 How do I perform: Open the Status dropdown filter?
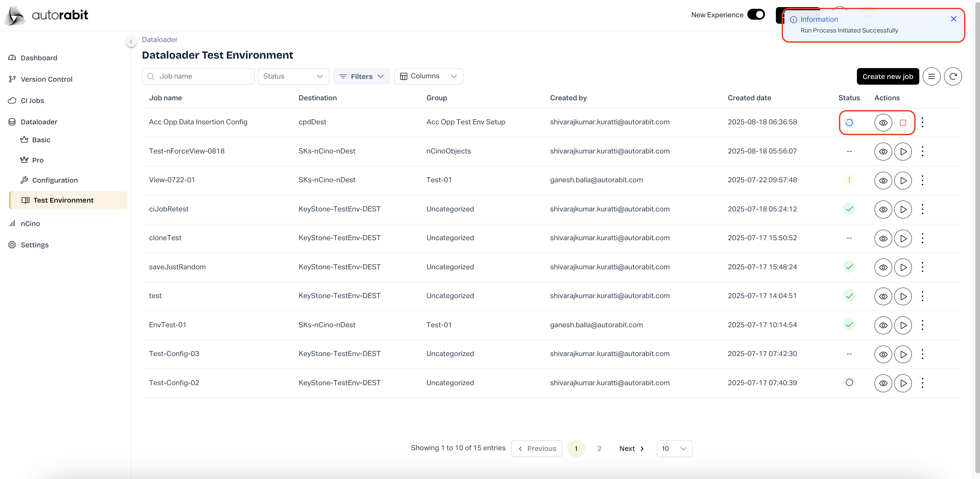[293, 77]
